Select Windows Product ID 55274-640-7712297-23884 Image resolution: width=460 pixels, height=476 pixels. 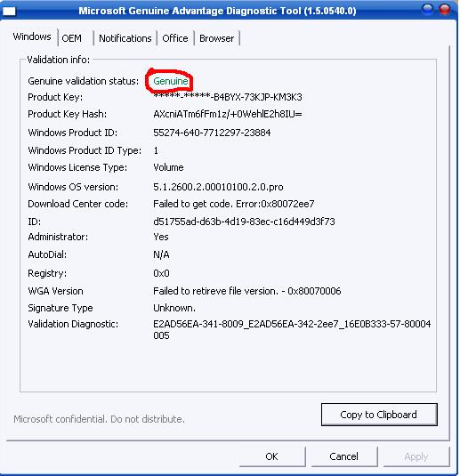click(x=212, y=133)
